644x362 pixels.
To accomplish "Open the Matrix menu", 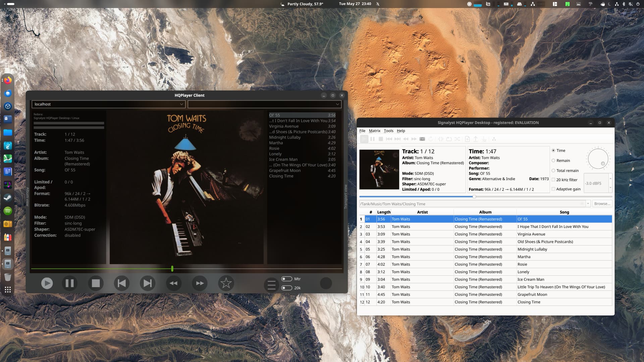I will click(x=375, y=131).
